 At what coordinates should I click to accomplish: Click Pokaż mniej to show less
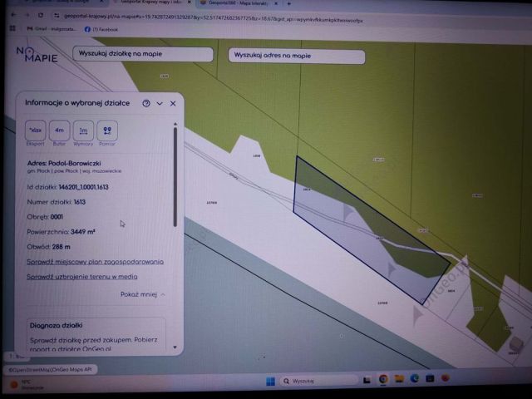(x=142, y=294)
